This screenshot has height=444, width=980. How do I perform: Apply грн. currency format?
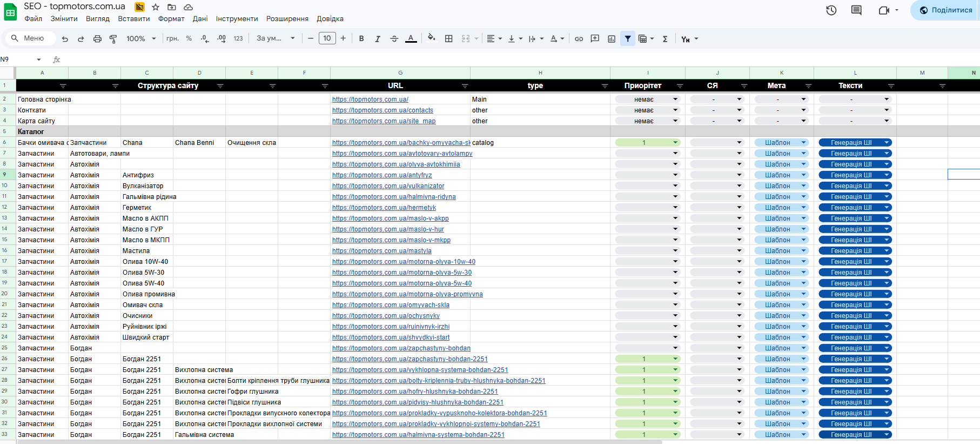point(172,39)
